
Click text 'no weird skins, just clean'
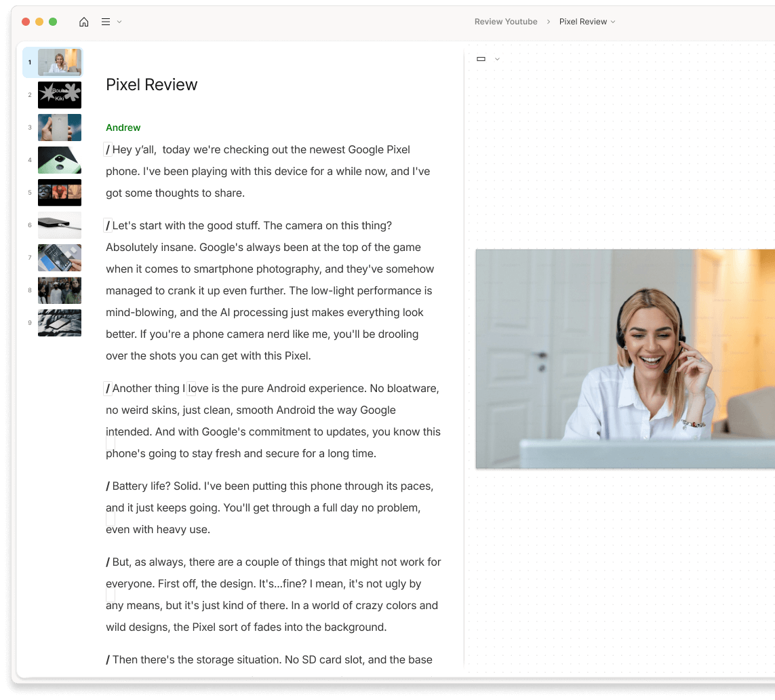pyautogui.click(x=169, y=410)
